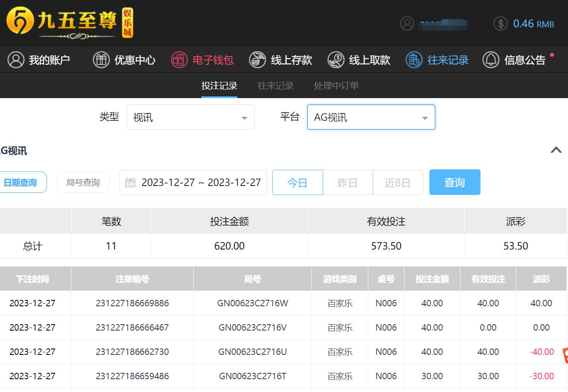Click round number GN00623C2716U
Viewport: 568px width, 392px height.
(x=253, y=352)
